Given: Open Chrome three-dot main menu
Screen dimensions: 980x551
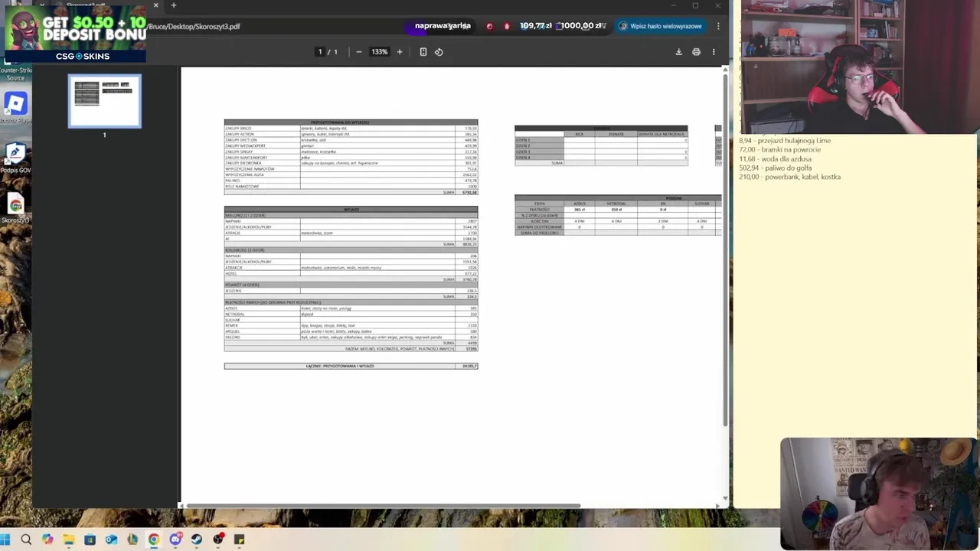Looking at the screenshot, I should (718, 26).
